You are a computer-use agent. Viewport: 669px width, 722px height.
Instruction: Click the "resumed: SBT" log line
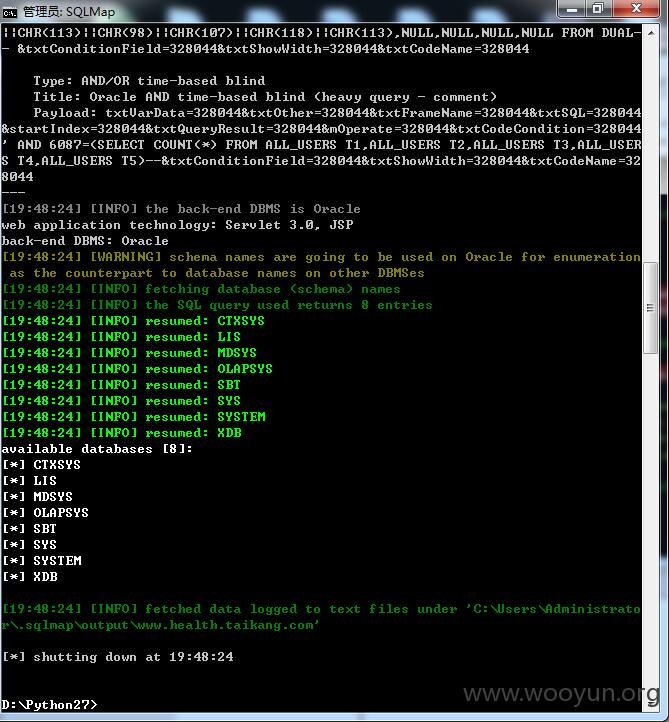[x=122, y=385]
